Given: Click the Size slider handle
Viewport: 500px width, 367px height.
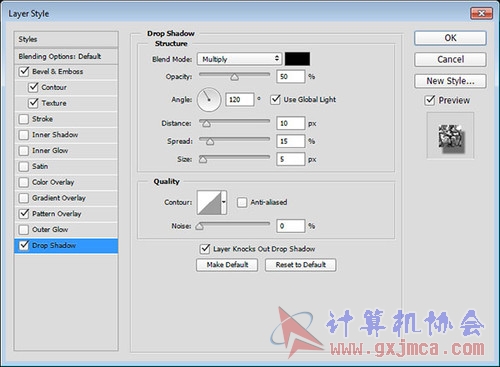Looking at the screenshot, I should point(203,160).
